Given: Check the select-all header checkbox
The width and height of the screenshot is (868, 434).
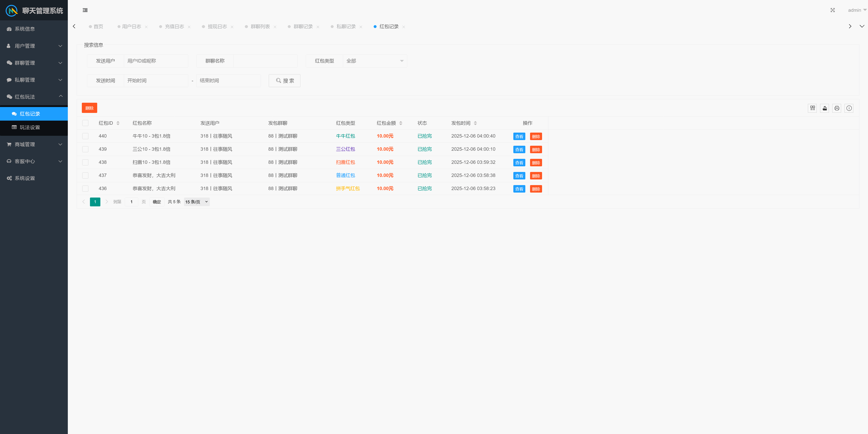Looking at the screenshot, I should click(x=85, y=123).
